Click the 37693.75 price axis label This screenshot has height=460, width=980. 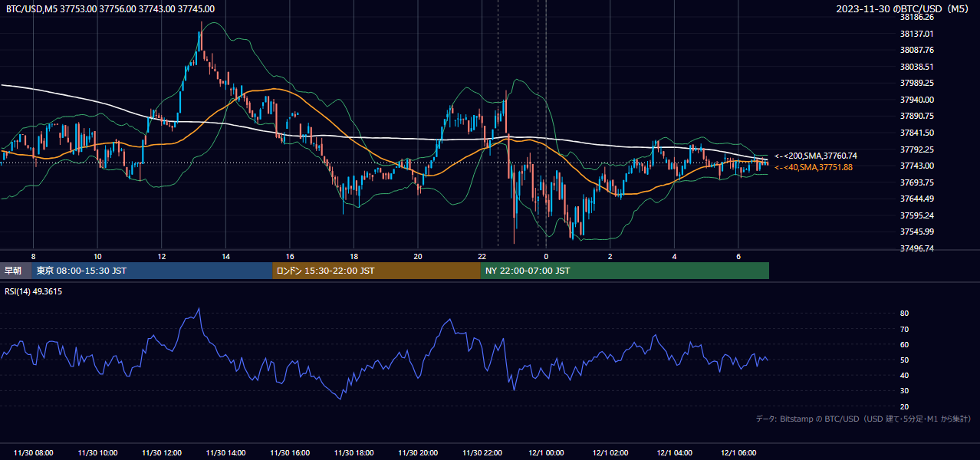(917, 182)
